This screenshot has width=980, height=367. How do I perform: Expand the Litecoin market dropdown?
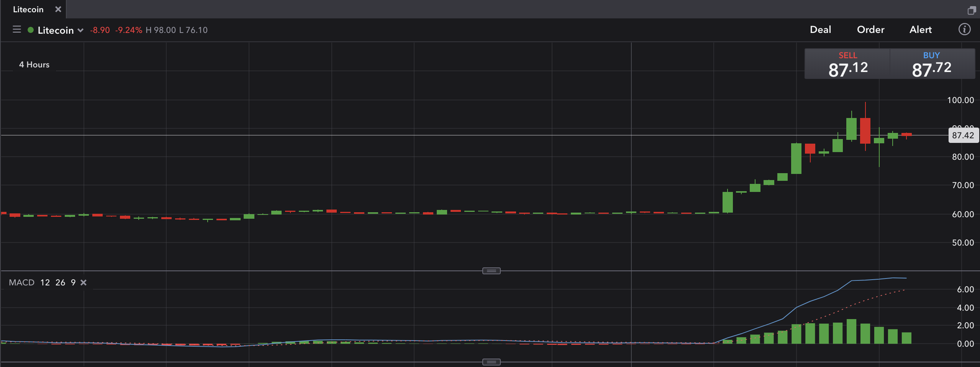pyautogui.click(x=80, y=30)
